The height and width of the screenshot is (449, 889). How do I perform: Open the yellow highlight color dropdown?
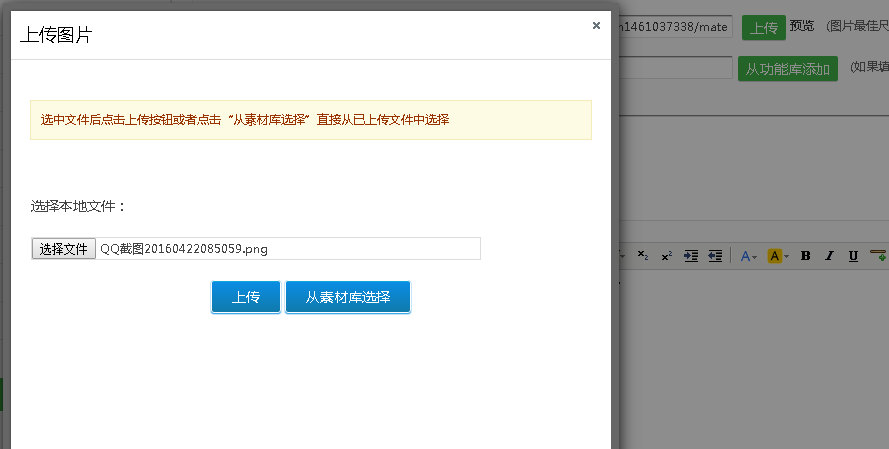point(778,256)
